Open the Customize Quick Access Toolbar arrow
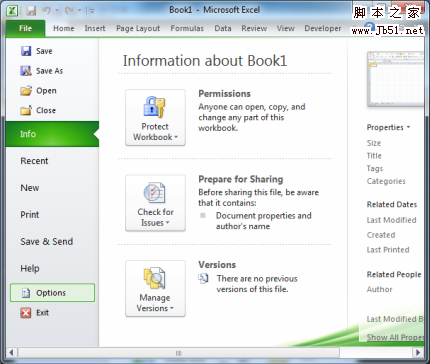Screen dimensions: 430x364 91,11
